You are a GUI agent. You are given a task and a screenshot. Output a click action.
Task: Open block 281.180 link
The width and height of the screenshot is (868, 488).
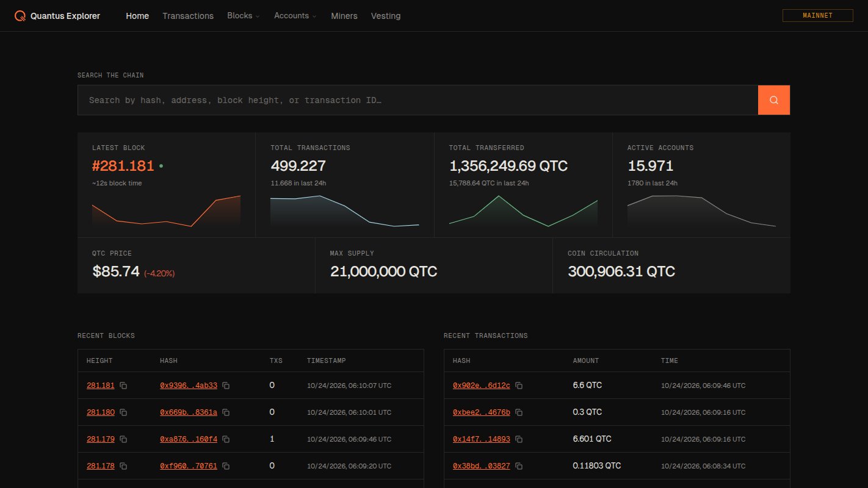point(101,412)
